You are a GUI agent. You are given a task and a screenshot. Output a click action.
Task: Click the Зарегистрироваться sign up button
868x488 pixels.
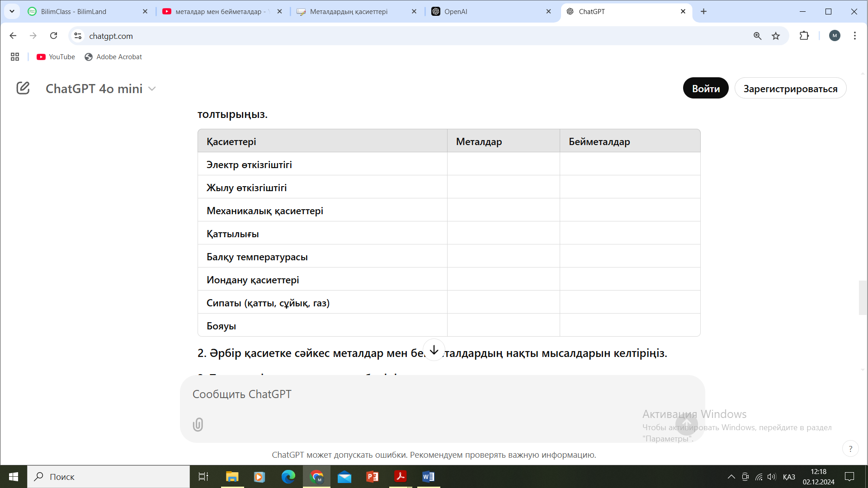click(x=790, y=89)
